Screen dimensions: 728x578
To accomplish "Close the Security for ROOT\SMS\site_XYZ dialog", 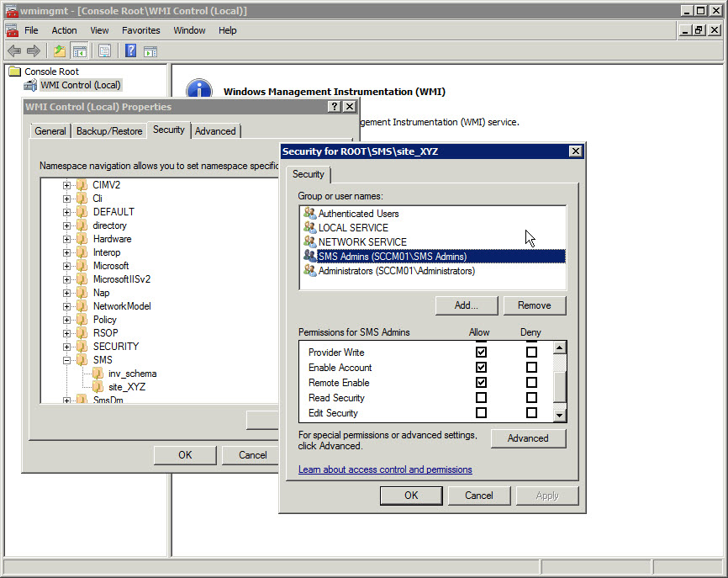I will pyautogui.click(x=575, y=151).
